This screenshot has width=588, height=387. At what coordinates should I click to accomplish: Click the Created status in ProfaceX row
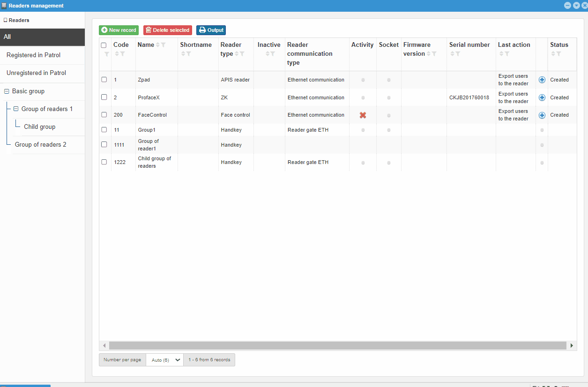coord(559,97)
